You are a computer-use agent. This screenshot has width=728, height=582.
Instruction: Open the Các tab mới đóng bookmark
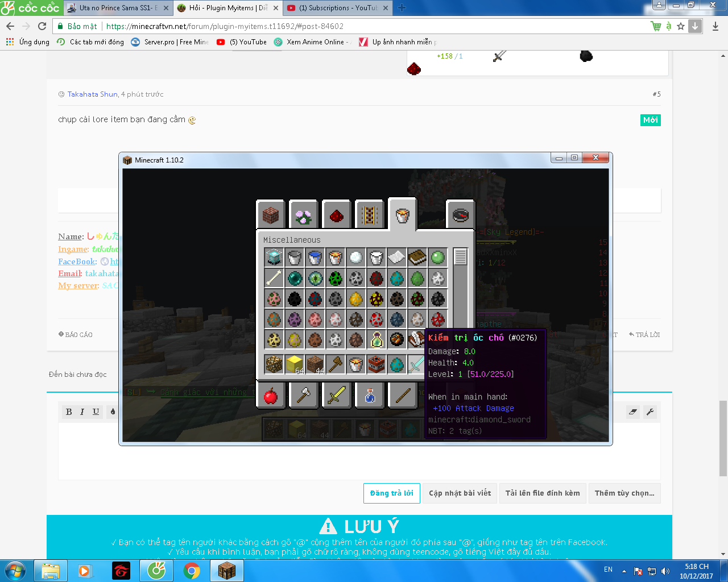[x=90, y=42]
